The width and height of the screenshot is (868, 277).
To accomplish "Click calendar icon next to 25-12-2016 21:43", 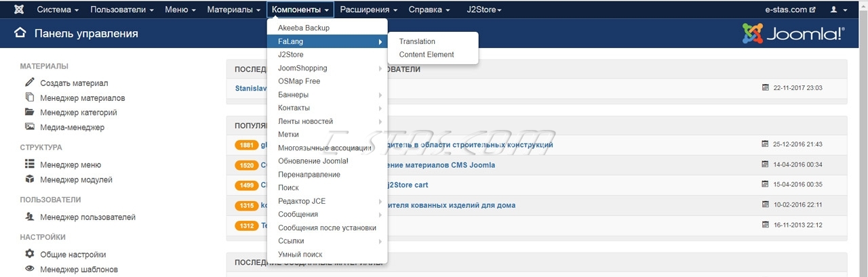I will point(766,144).
